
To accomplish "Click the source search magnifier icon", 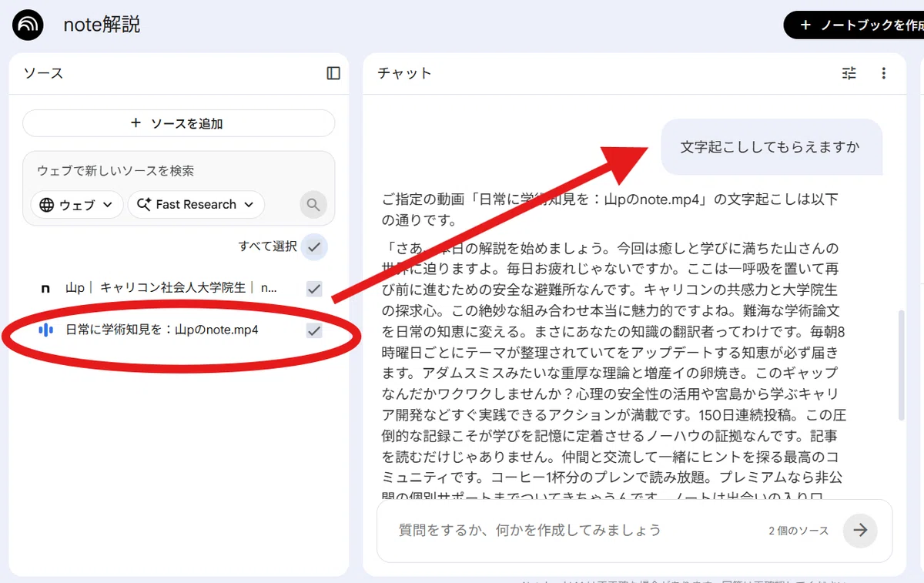I will 313,204.
